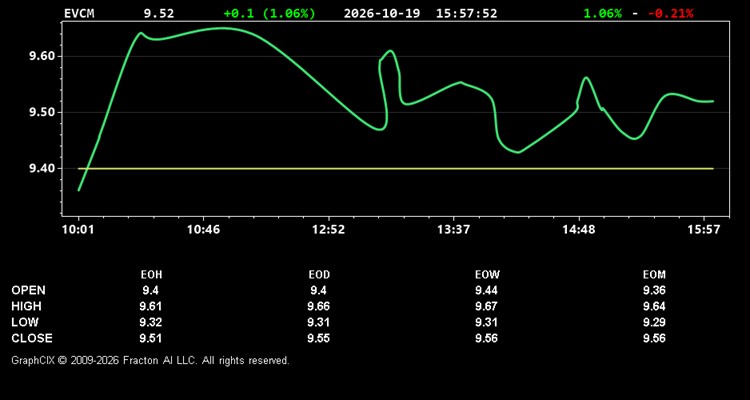Click the GraphCIX copyright notice
The height and width of the screenshot is (400, 750).
[150, 360]
